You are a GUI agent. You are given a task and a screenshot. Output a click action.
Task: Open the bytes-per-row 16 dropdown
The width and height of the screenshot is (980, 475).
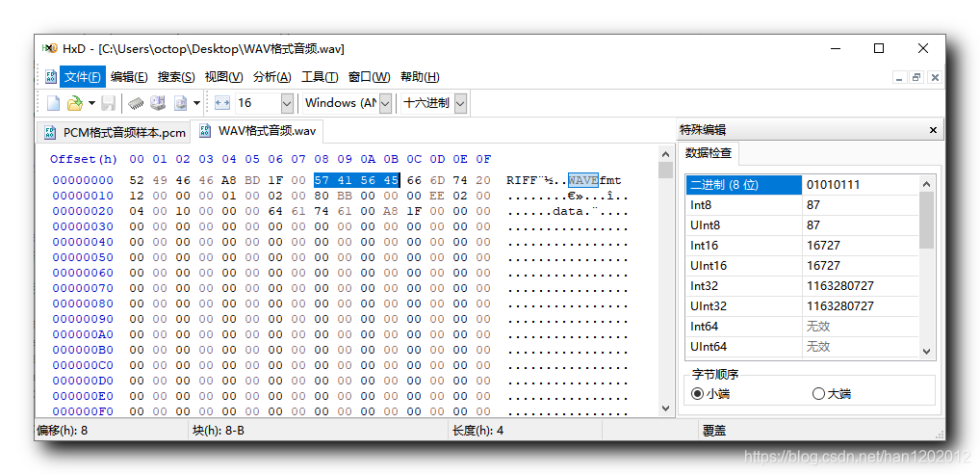tap(287, 103)
